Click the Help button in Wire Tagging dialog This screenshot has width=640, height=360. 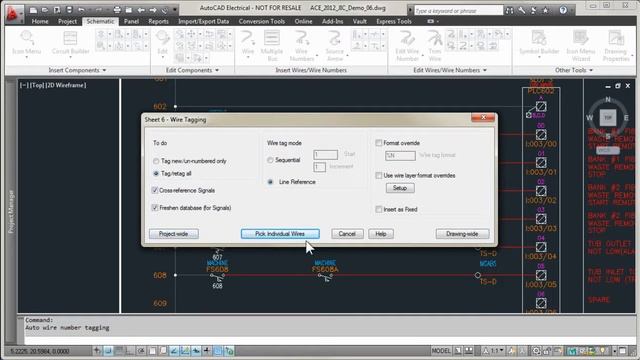(381, 234)
